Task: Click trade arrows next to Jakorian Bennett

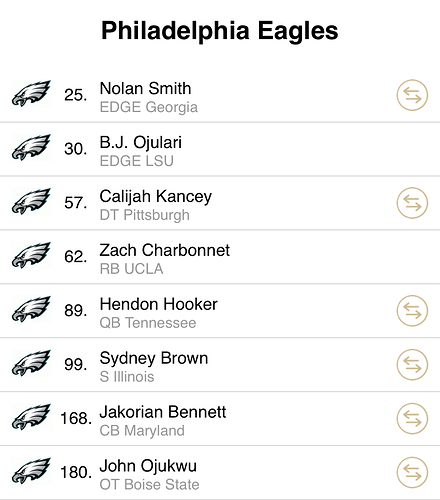Action: tap(412, 419)
